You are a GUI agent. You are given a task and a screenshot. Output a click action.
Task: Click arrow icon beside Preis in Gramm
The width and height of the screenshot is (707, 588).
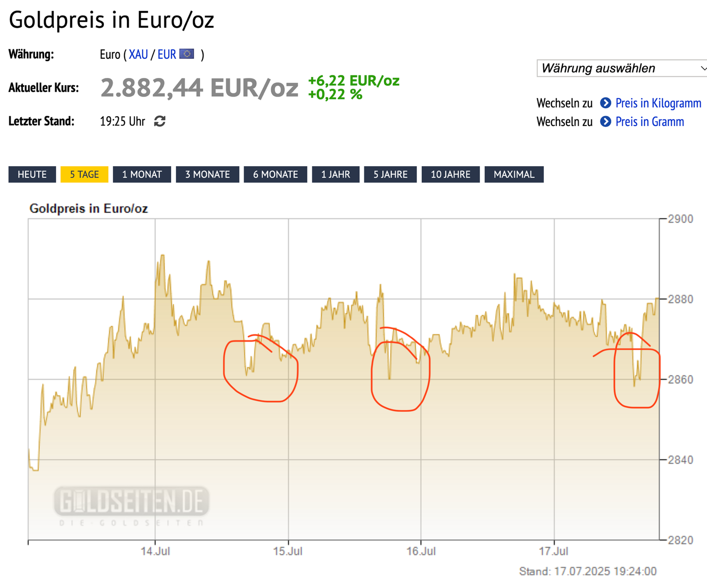coord(606,122)
